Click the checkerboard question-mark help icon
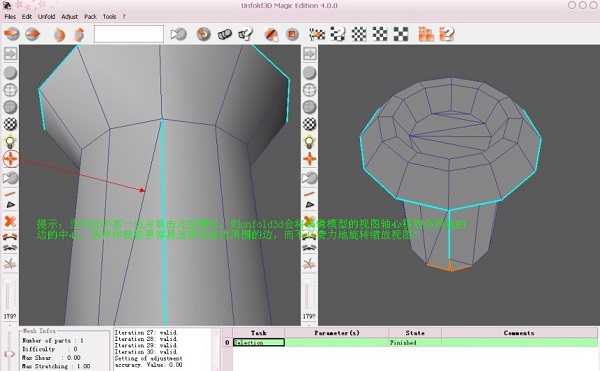This screenshot has width=600, height=371. pos(338,34)
